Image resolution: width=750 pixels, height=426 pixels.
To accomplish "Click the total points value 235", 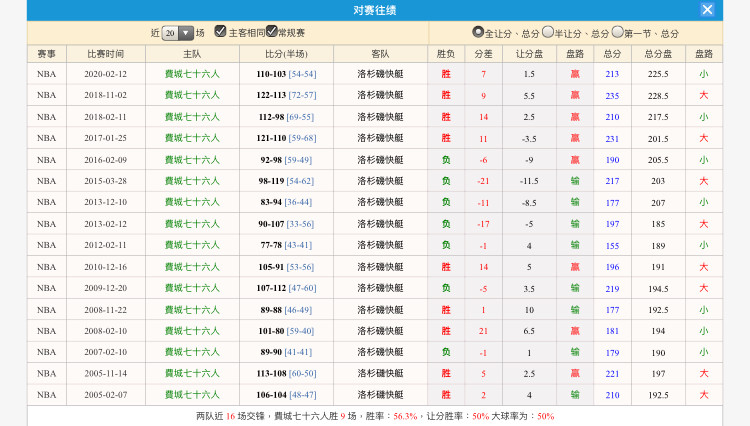I will click(x=612, y=96).
